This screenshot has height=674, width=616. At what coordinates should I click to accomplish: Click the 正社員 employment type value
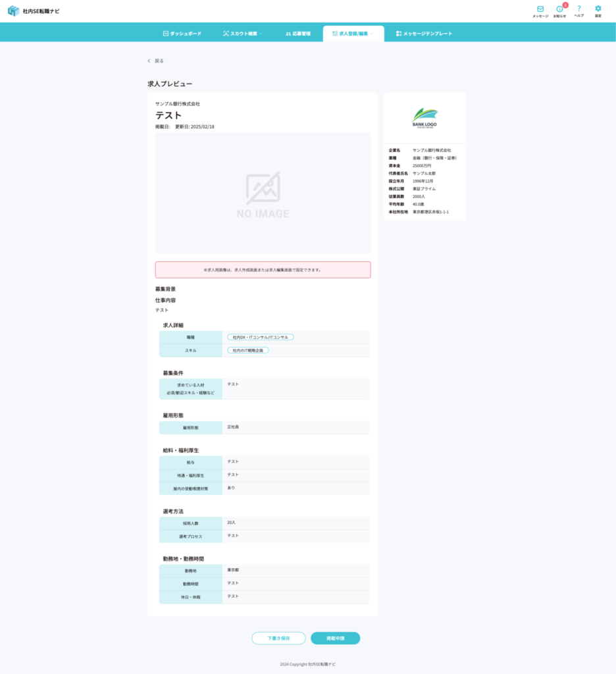click(233, 427)
